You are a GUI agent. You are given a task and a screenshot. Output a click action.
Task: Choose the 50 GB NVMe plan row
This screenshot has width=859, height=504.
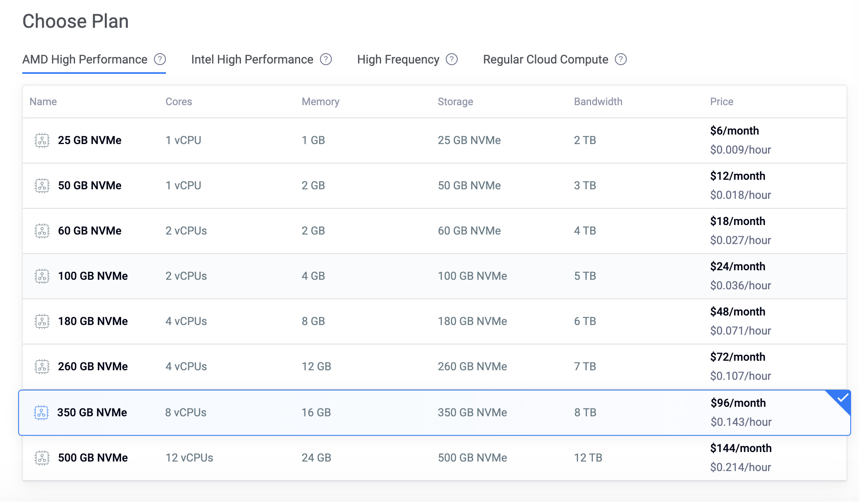click(x=435, y=186)
